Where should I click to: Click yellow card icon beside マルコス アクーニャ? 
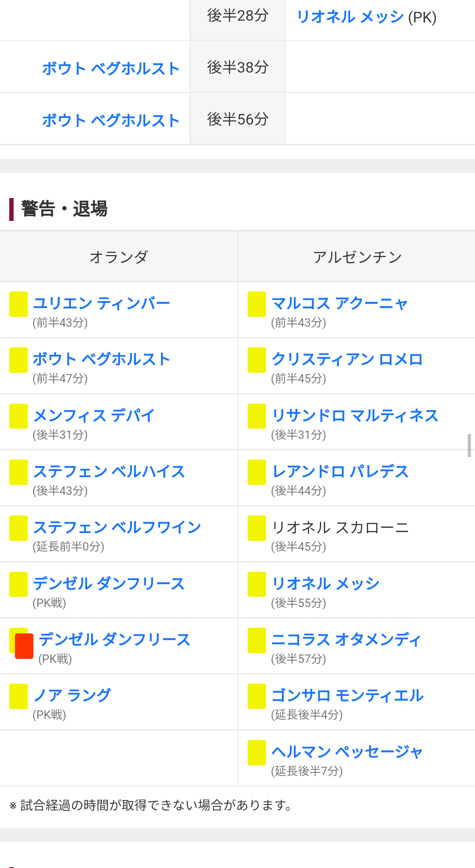pyautogui.click(x=257, y=304)
